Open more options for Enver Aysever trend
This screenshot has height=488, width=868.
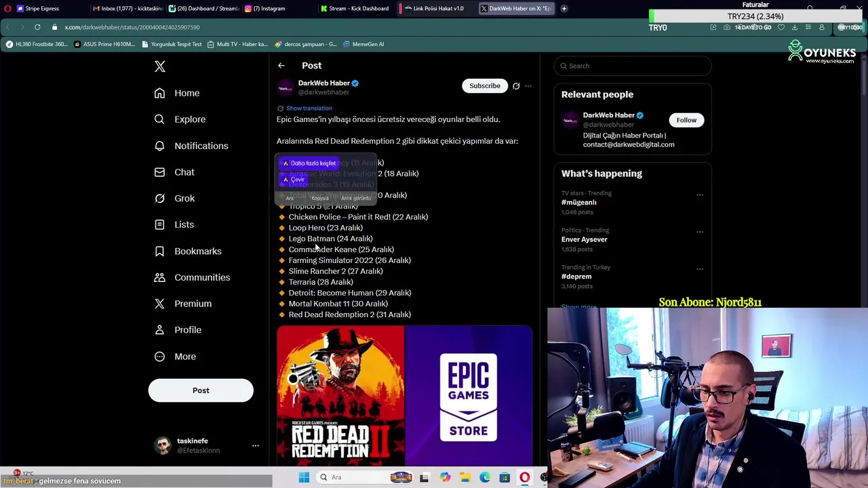700,232
